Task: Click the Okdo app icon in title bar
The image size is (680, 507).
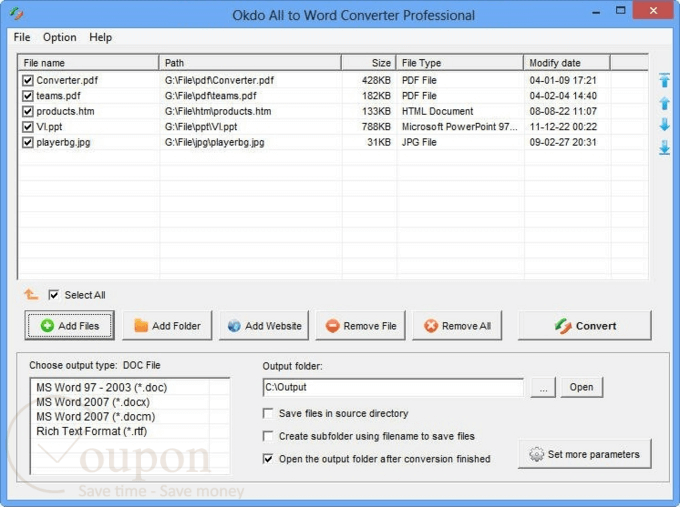Action: click(16, 14)
